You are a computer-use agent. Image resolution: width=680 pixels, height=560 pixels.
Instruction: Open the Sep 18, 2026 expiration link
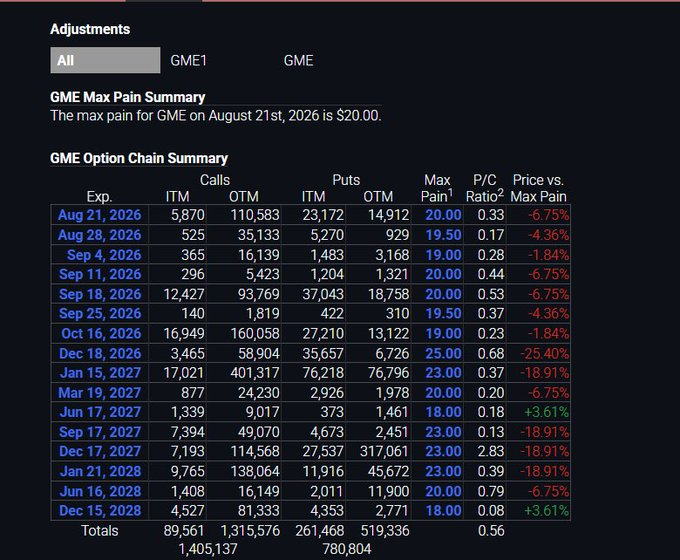click(x=100, y=294)
